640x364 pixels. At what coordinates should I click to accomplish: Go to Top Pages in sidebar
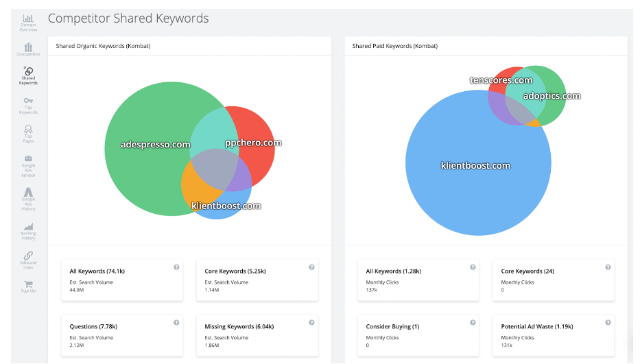click(28, 132)
